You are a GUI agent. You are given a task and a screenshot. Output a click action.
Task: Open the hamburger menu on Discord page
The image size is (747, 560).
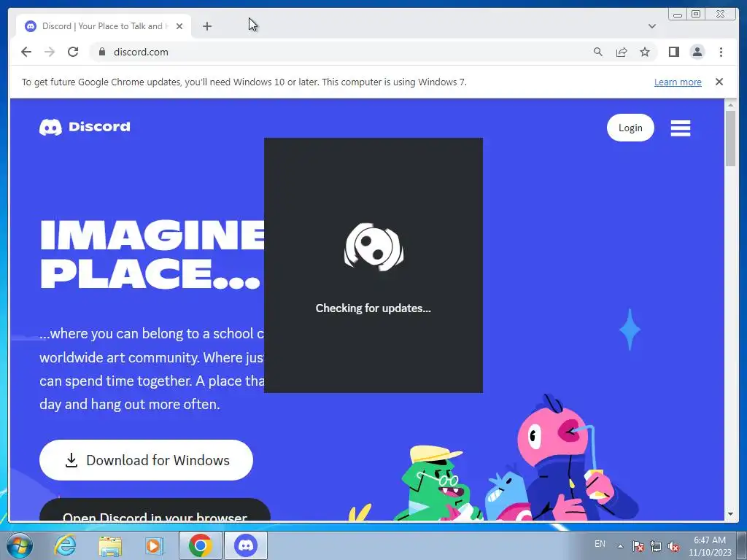pos(681,128)
